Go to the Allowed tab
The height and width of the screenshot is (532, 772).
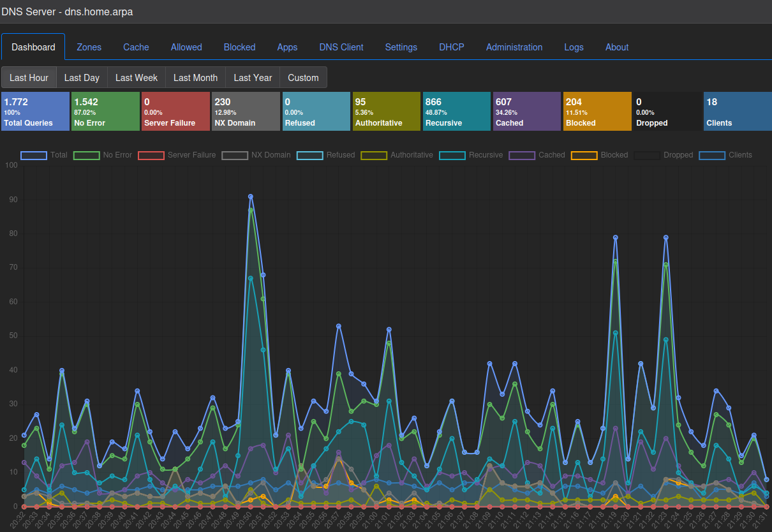186,47
